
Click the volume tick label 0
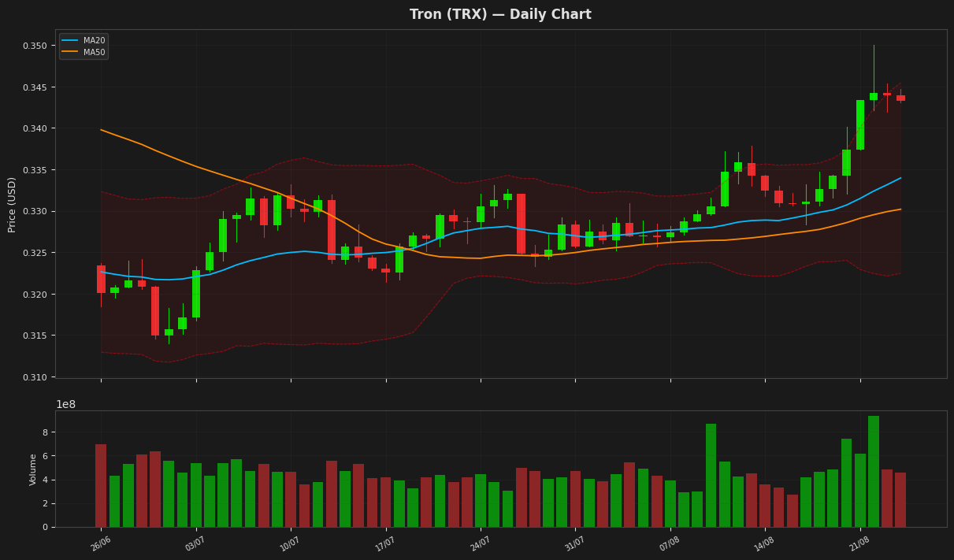(x=46, y=527)
